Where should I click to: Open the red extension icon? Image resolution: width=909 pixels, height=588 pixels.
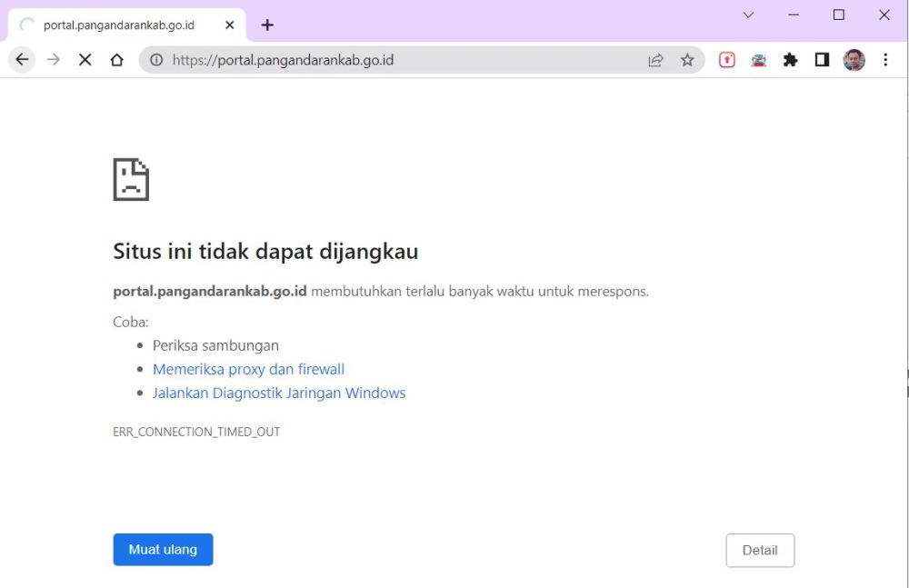pyautogui.click(x=727, y=60)
